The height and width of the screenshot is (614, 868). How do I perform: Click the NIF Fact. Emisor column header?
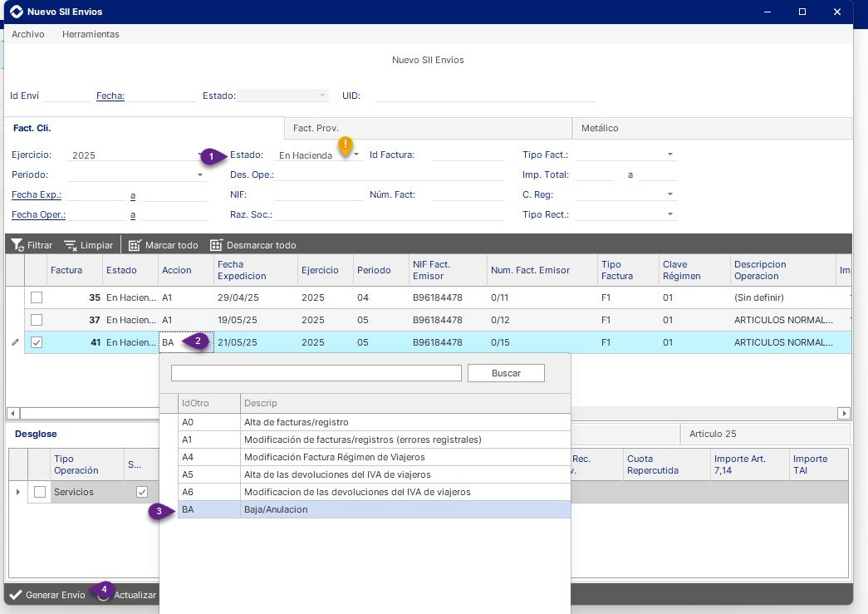click(x=448, y=270)
